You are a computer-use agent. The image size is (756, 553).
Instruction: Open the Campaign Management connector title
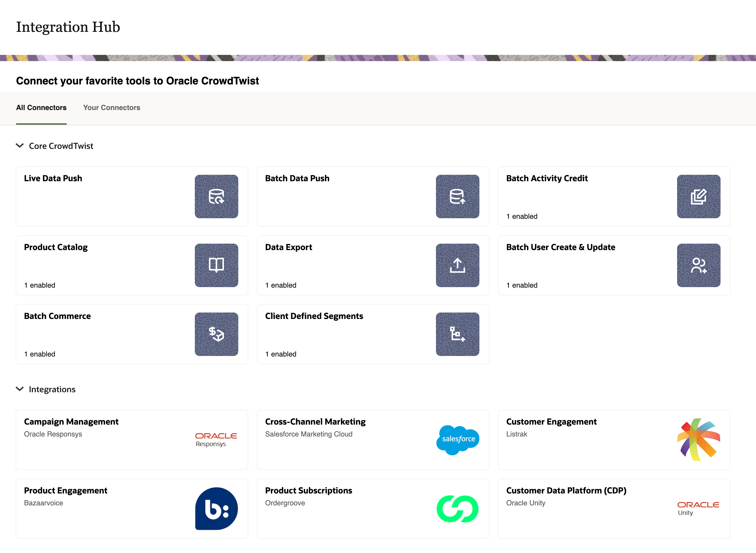(x=71, y=422)
